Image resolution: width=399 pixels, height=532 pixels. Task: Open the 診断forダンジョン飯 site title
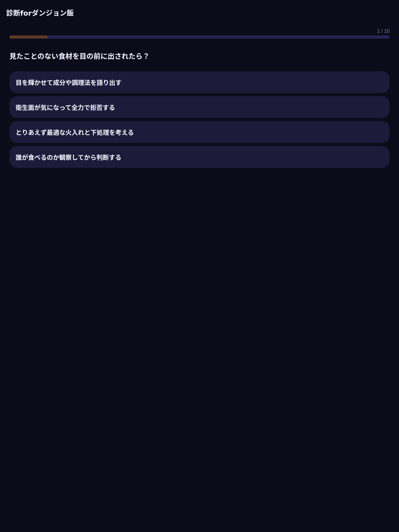40,13
